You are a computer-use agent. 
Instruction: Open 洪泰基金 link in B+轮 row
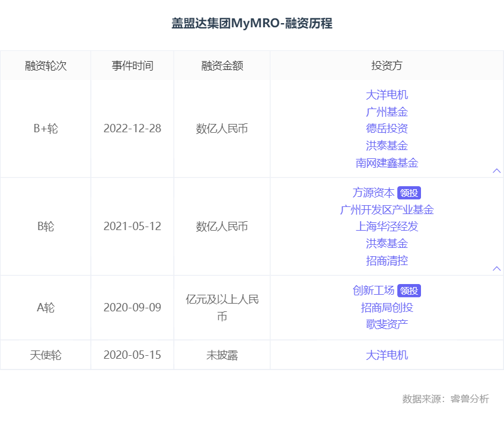coord(387,146)
